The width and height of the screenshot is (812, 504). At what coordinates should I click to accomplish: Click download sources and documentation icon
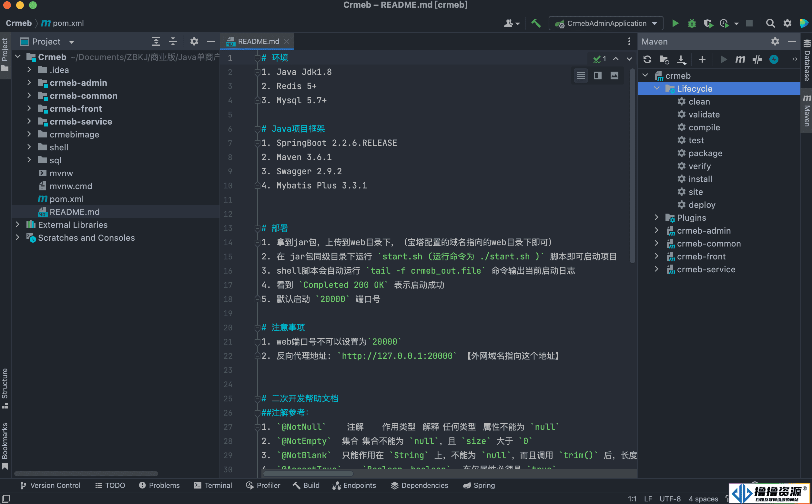click(x=681, y=59)
